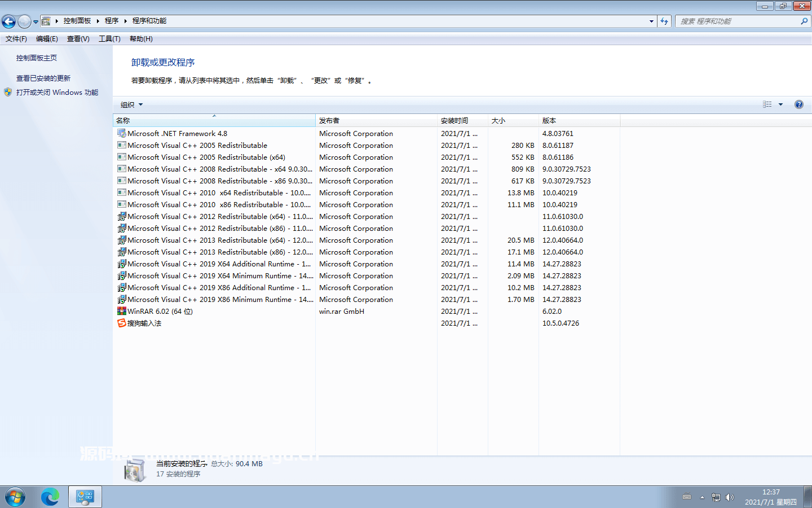812x508 pixels.
Task: Click the Microsoft .NET Framework 4.8 icon
Action: click(x=121, y=133)
